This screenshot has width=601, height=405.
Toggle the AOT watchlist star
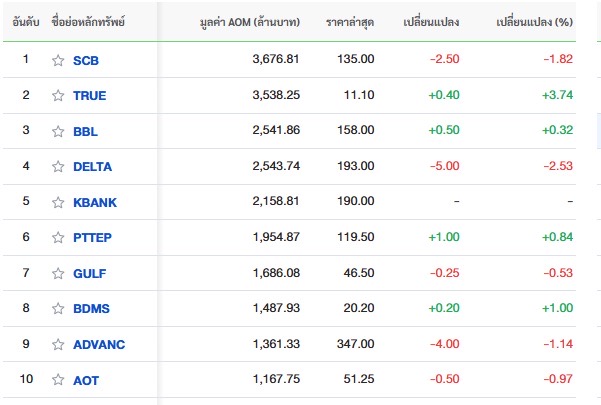58,380
